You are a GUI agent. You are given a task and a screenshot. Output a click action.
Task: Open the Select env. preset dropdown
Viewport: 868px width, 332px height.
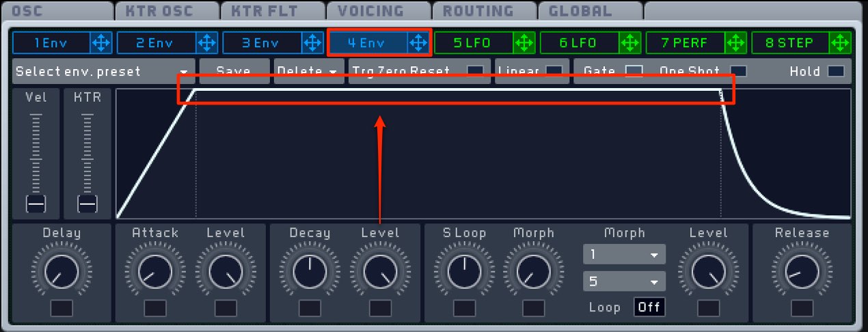coord(103,71)
